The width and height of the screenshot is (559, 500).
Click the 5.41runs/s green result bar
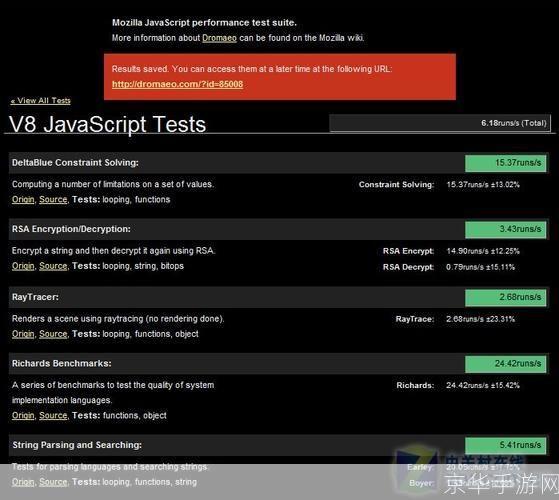505,445
